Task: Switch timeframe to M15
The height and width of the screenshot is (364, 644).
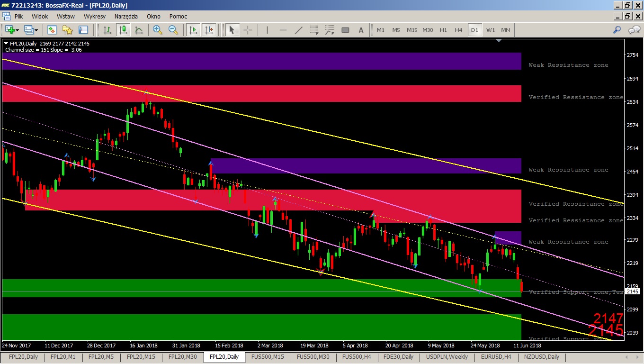Action: coord(411,30)
